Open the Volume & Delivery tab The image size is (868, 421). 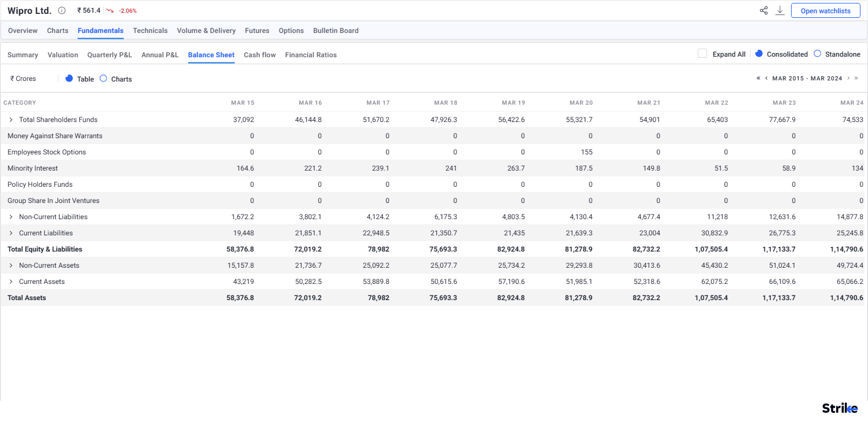point(206,31)
